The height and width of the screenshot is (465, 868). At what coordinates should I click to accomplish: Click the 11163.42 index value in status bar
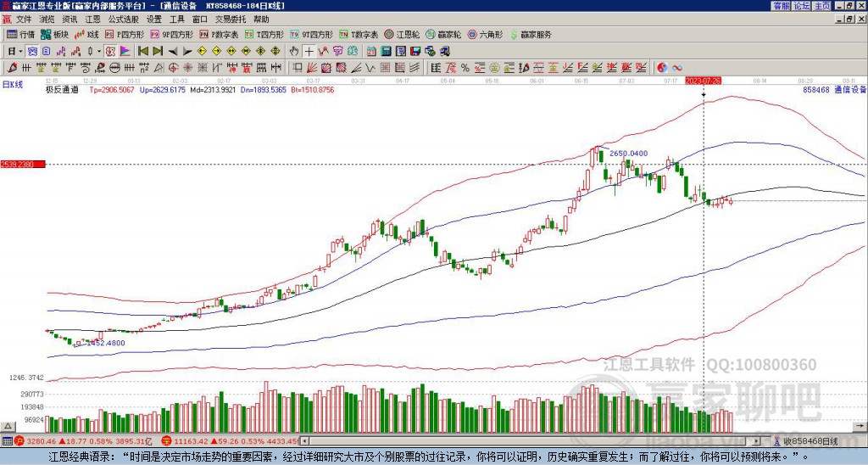189,441
